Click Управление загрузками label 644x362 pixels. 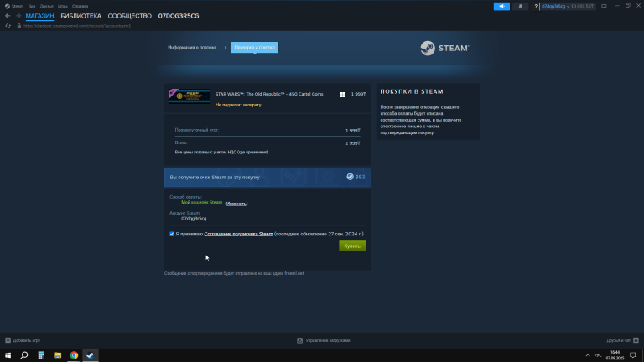coord(328,340)
